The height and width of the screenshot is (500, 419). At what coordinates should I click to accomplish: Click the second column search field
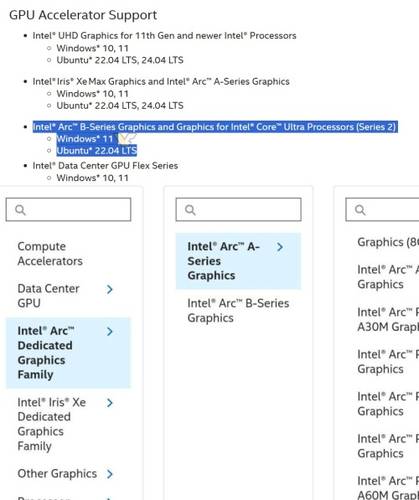pyautogui.click(x=238, y=210)
